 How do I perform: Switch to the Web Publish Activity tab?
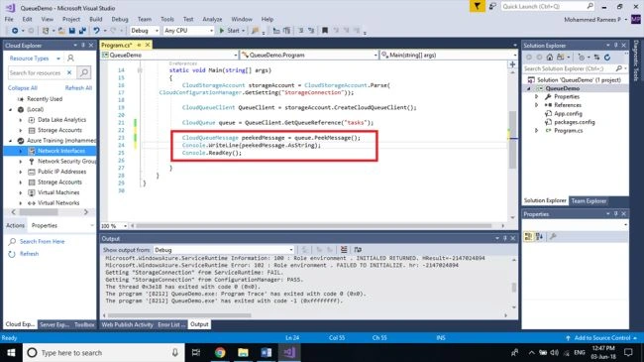[x=128, y=324]
